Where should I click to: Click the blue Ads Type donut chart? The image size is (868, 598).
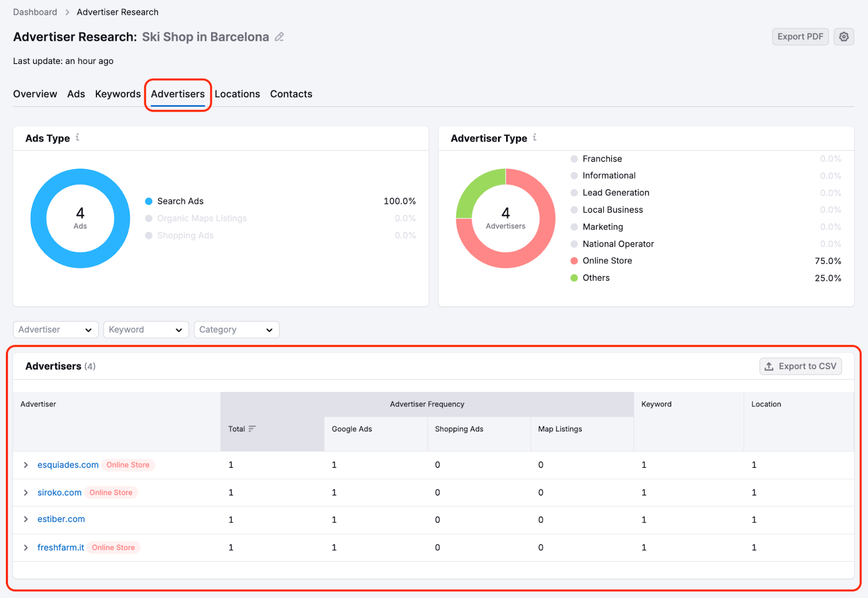coord(80,174)
